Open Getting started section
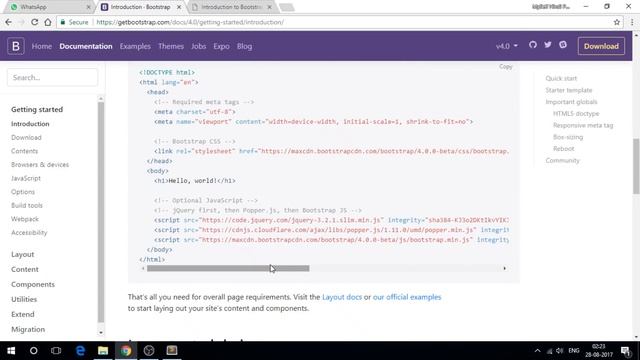 coord(37,109)
